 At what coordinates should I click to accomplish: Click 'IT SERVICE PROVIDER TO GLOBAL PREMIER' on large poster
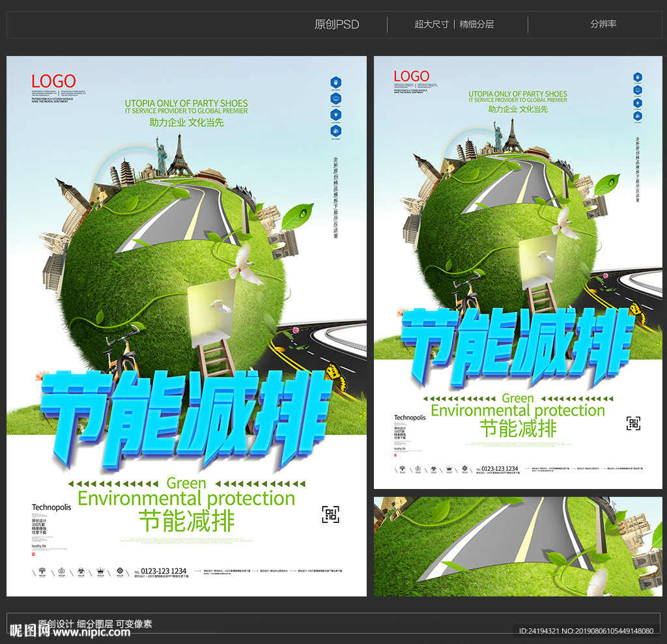pyautogui.click(x=186, y=111)
